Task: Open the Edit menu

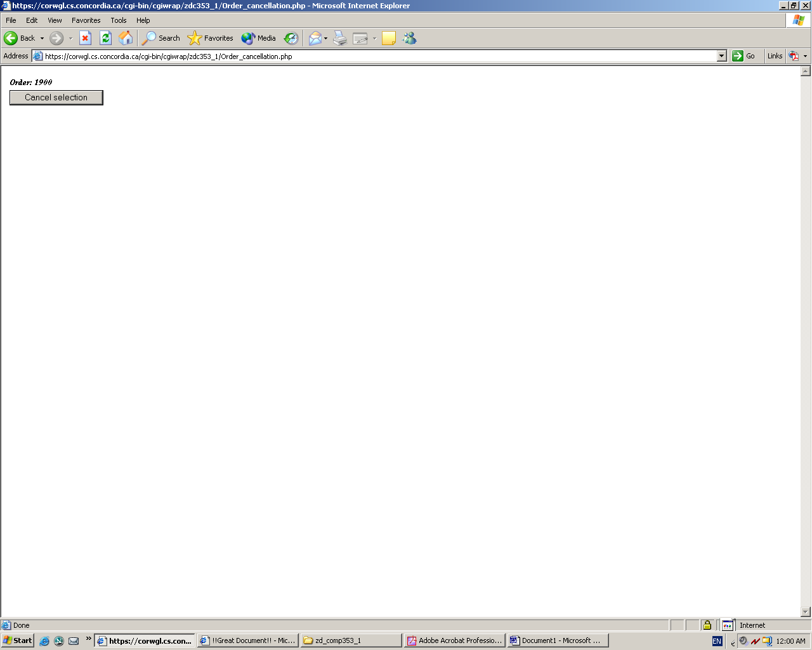Action: 32,20
